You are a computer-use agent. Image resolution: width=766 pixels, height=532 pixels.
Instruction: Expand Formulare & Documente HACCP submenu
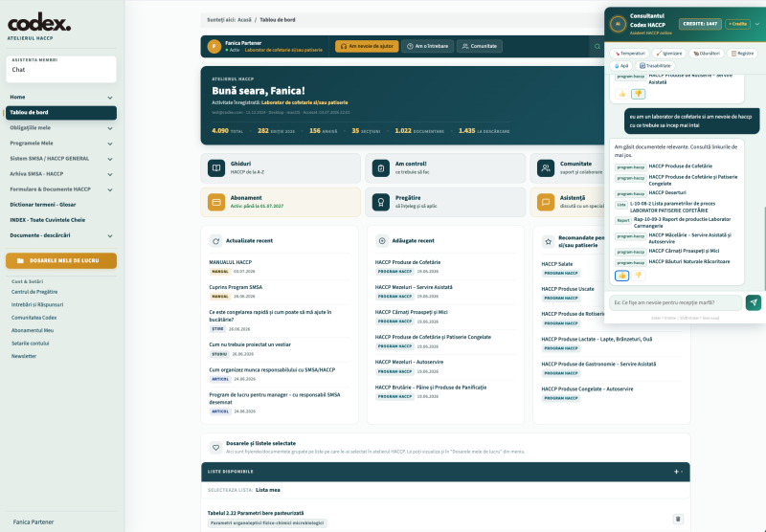[61, 189]
